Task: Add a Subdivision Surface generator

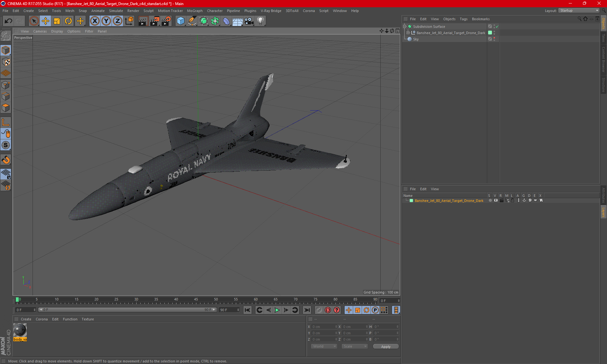Action: click(x=204, y=21)
